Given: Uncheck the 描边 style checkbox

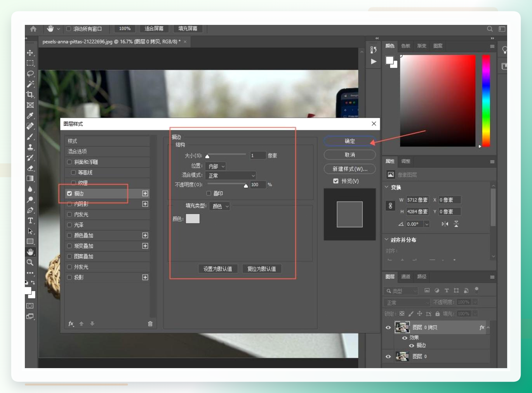Looking at the screenshot, I should click(70, 193).
